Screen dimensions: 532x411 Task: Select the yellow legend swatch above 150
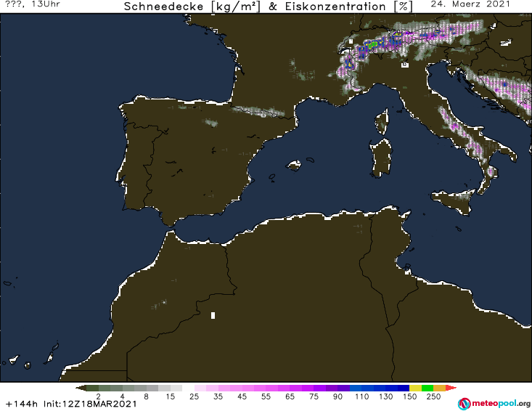(415, 388)
